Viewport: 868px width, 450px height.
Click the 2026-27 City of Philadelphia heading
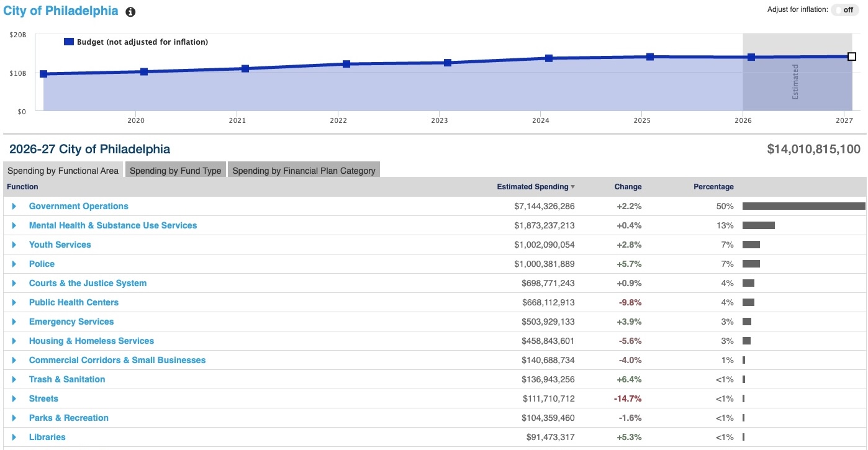tap(90, 149)
